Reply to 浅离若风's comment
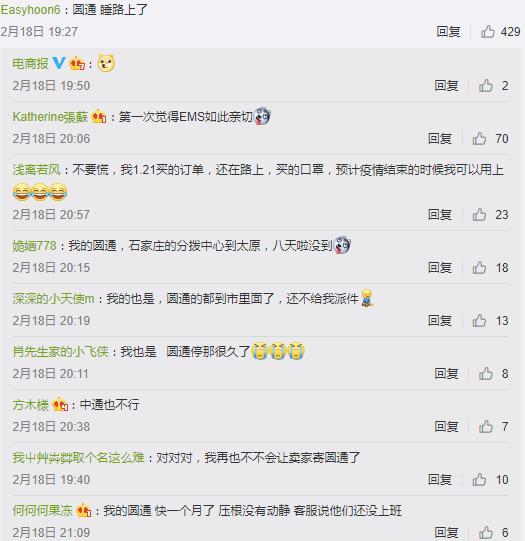 440,215
